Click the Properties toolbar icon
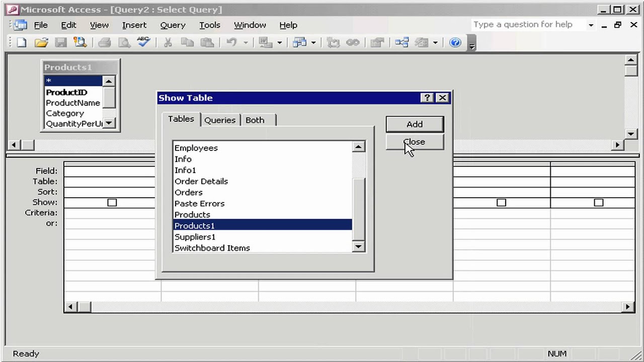Image resolution: width=644 pixels, height=362 pixels. (x=377, y=43)
